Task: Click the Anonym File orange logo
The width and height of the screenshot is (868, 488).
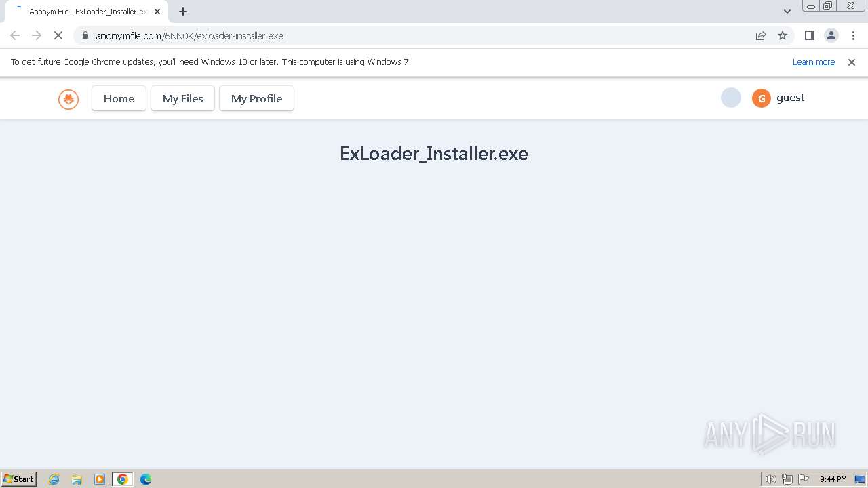Action: [68, 100]
